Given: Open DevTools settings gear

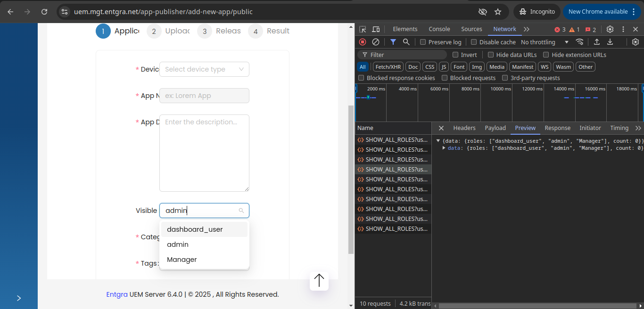Looking at the screenshot, I should [x=610, y=29].
